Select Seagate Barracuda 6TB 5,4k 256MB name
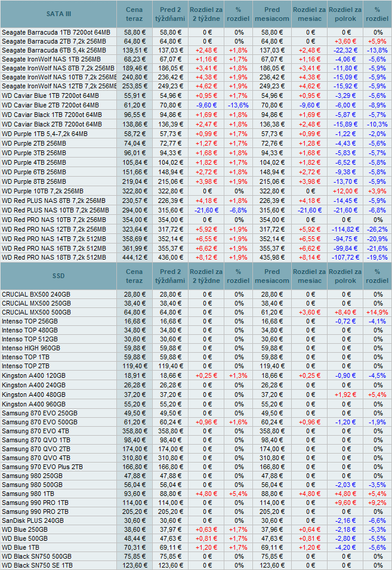The height and width of the screenshot is (570, 392). (x=54, y=50)
